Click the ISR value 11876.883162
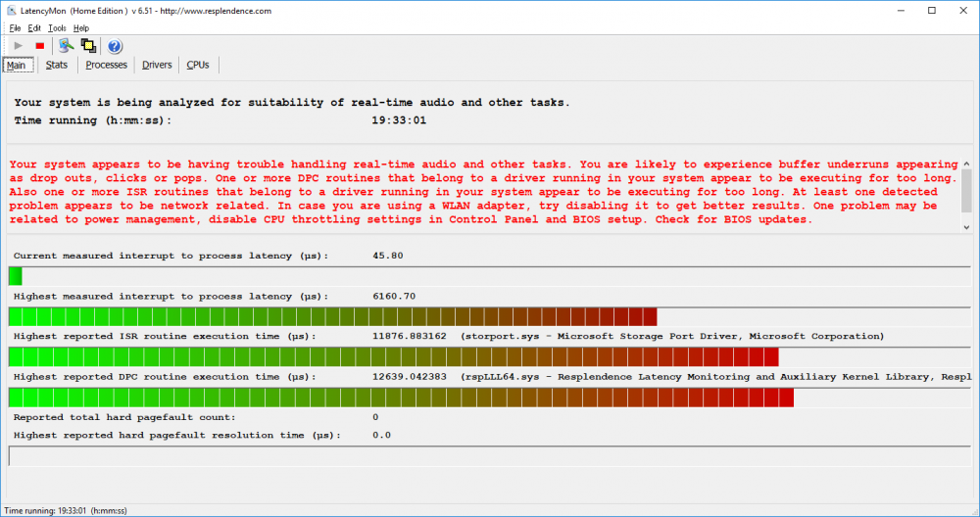This screenshot has height=517, width=980. click(x=410, y=336)
